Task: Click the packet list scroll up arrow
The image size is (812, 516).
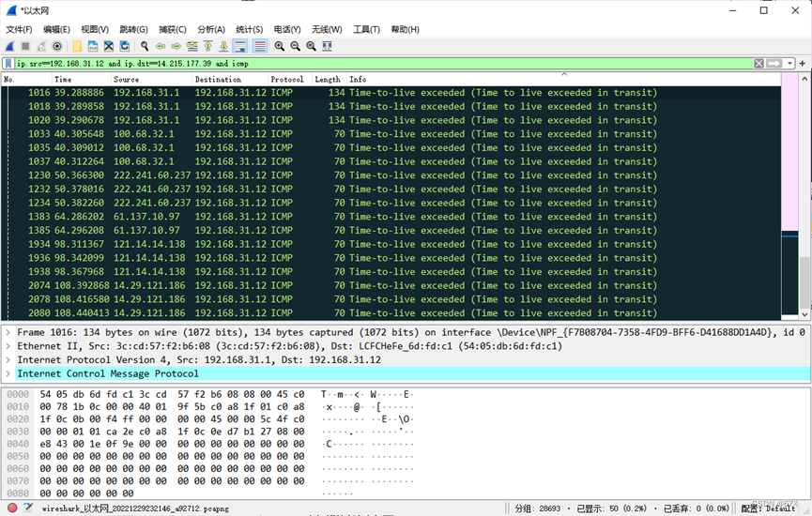Action: click(x=804, y=79)
